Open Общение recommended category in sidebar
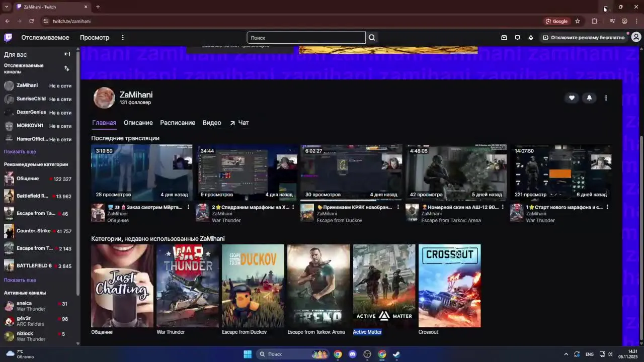Viewport: 644px width, 362px height. tap(38, 179)
